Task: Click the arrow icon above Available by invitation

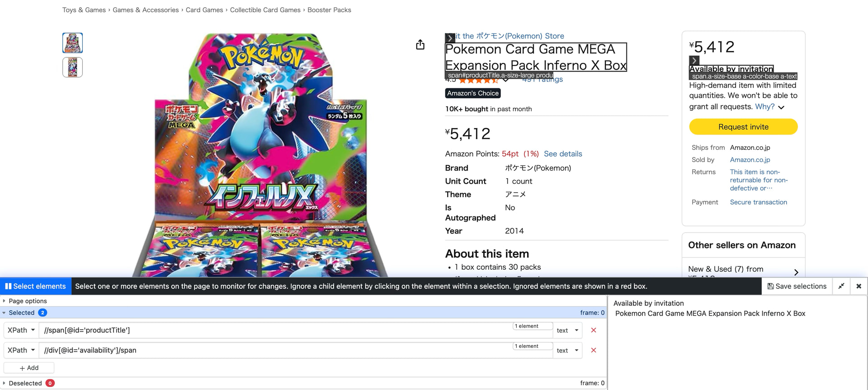Action: point(694,60)
